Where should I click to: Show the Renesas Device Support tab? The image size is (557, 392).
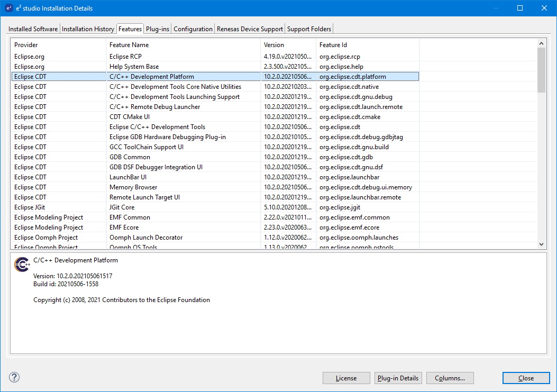point(250,29)
